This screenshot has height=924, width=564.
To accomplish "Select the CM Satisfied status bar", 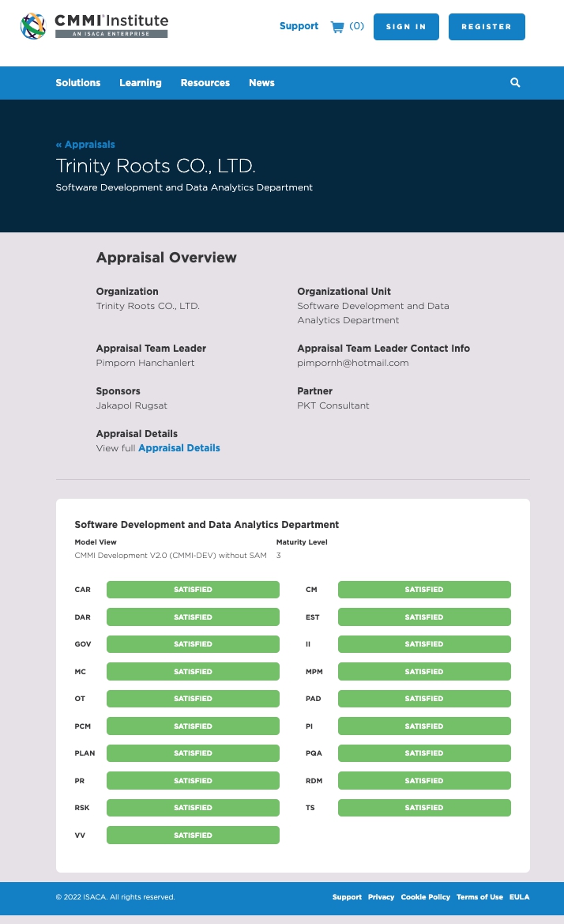I will [x=424, y=590].
